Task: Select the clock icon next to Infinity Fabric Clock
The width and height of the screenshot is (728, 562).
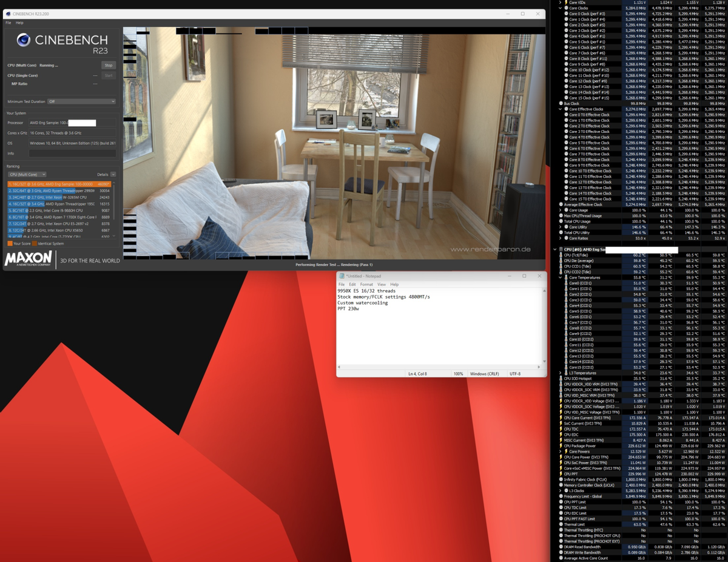Action: 561,479
